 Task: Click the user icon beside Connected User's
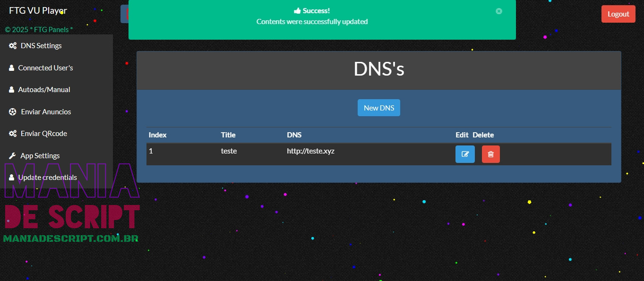(x=11, y=68)
